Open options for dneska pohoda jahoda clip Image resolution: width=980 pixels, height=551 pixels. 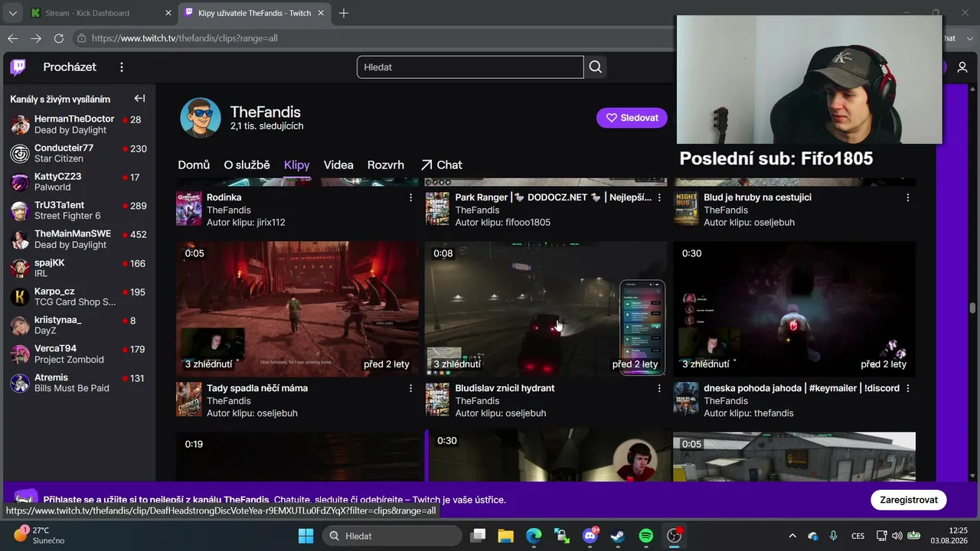(x=908, y=389)
